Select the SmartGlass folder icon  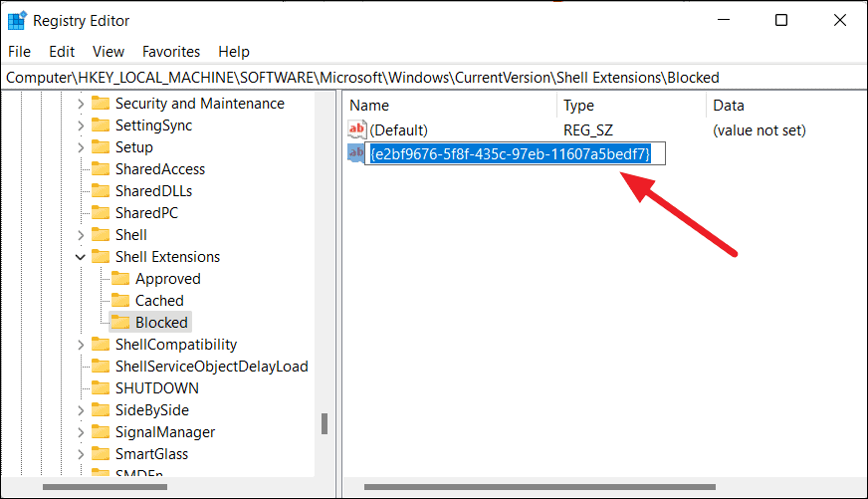click(x=101, y=453)
